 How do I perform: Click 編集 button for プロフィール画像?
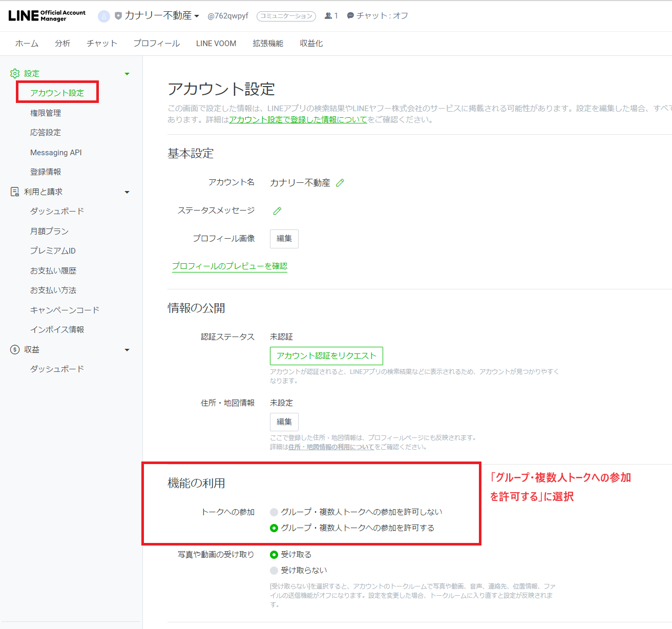coord(284,239)
